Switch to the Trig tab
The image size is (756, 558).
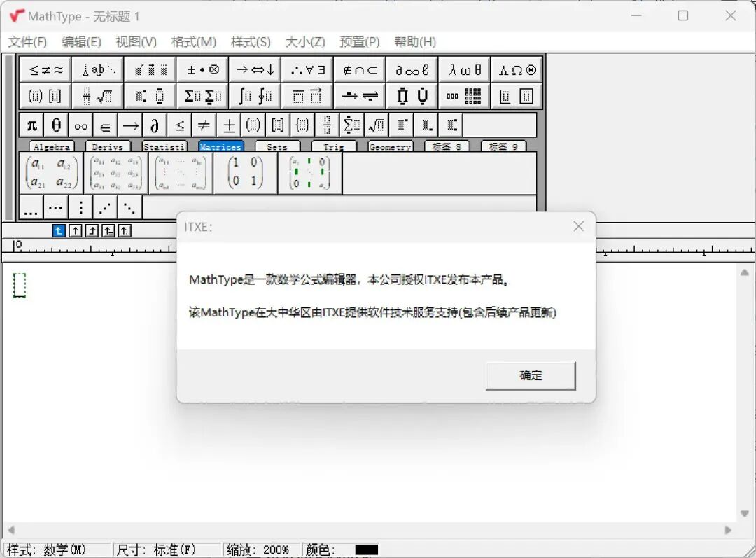pos(334,146)
